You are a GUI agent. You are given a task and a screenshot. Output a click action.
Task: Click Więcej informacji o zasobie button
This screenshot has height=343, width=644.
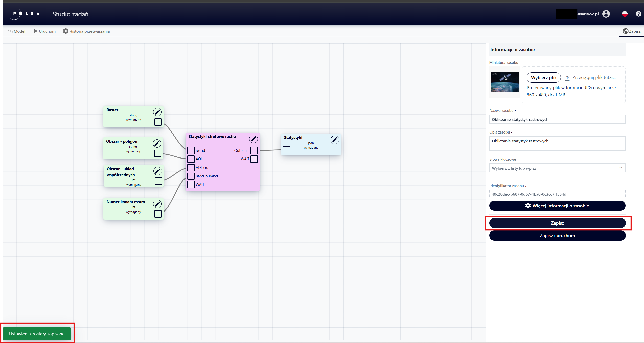click(557, 206)
